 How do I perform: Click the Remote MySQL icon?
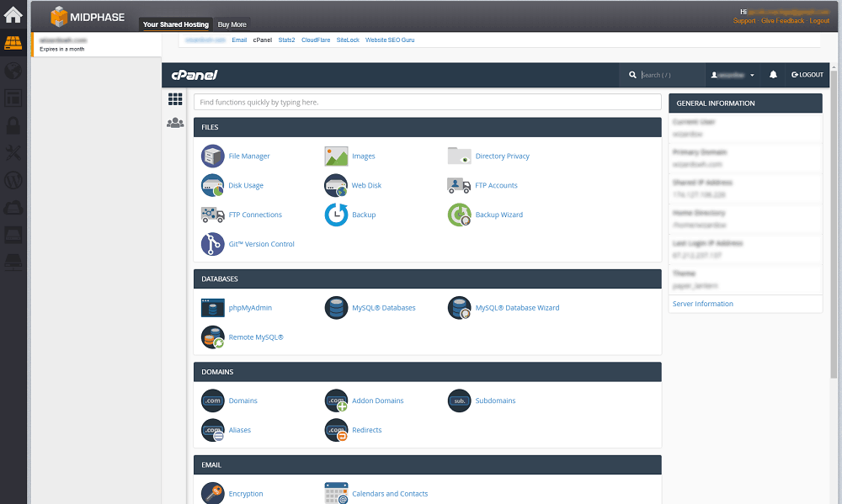coord(213,337)
